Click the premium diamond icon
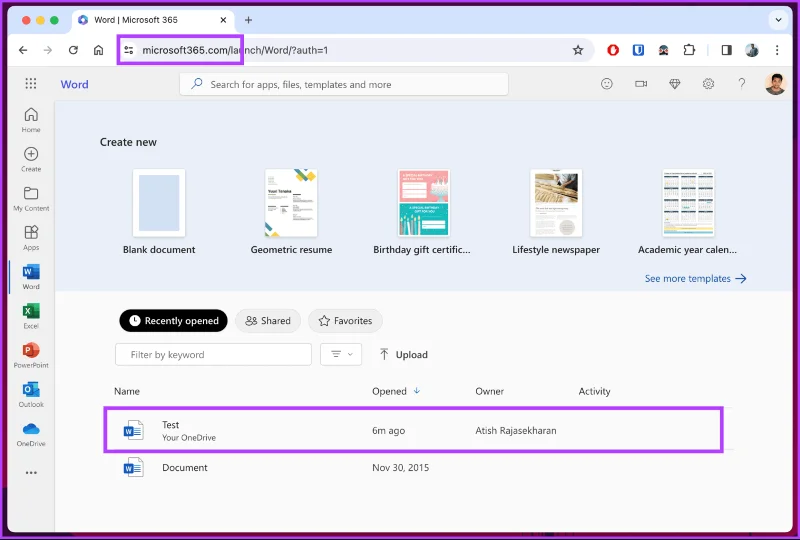 [x=674, y=84]
